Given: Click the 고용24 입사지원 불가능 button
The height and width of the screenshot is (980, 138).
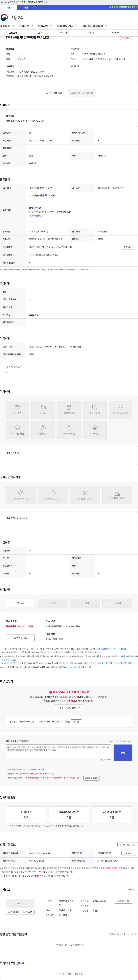Looking at the screenshot, I should tap(82, 93).
